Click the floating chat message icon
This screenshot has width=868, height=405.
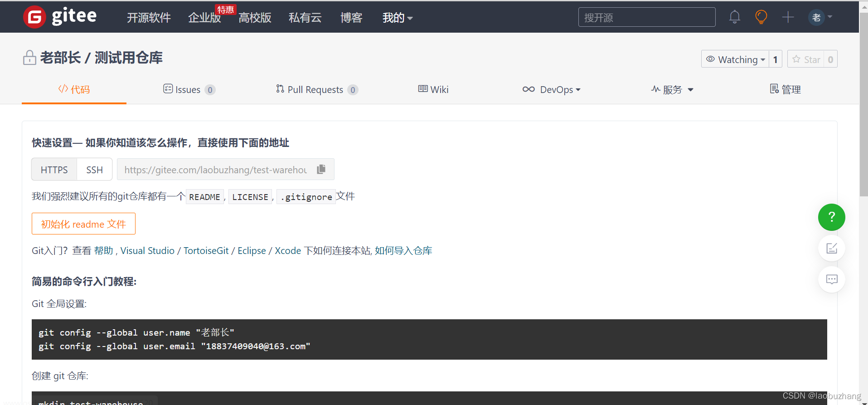pyautogui.click(x=832, y=279)
